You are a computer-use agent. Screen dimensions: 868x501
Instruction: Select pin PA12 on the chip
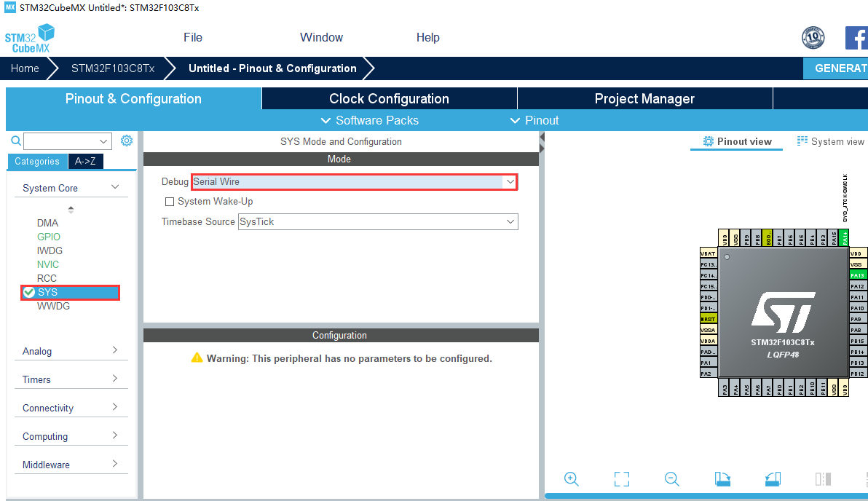pyautogui.click(x=857, y=286)
